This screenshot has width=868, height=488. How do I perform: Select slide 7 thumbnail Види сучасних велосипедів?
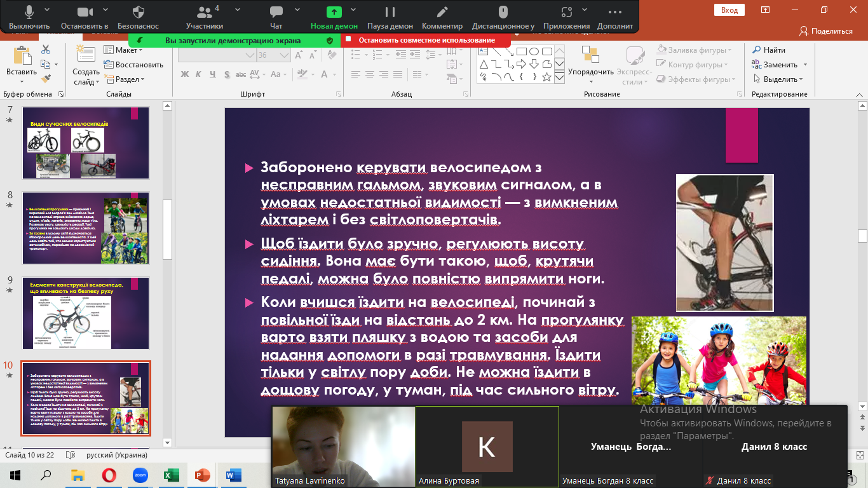tap(86, 143)
